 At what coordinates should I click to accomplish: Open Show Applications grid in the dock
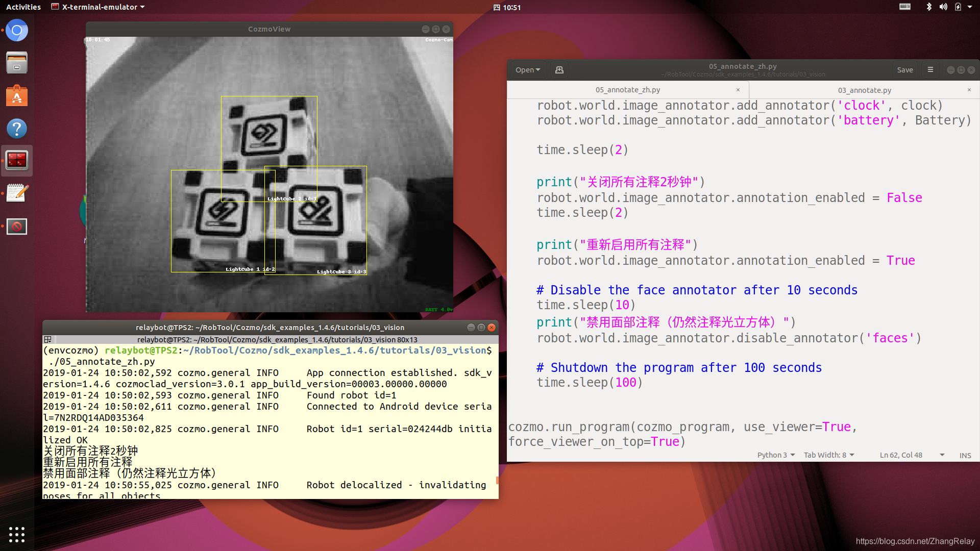point(17,534)
